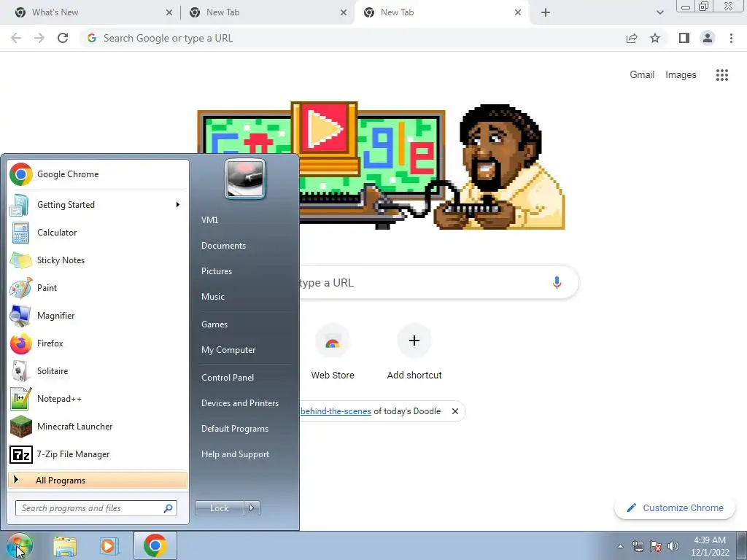
Task: Open 7-Zip File Manager
Action: tap(98, 454)
